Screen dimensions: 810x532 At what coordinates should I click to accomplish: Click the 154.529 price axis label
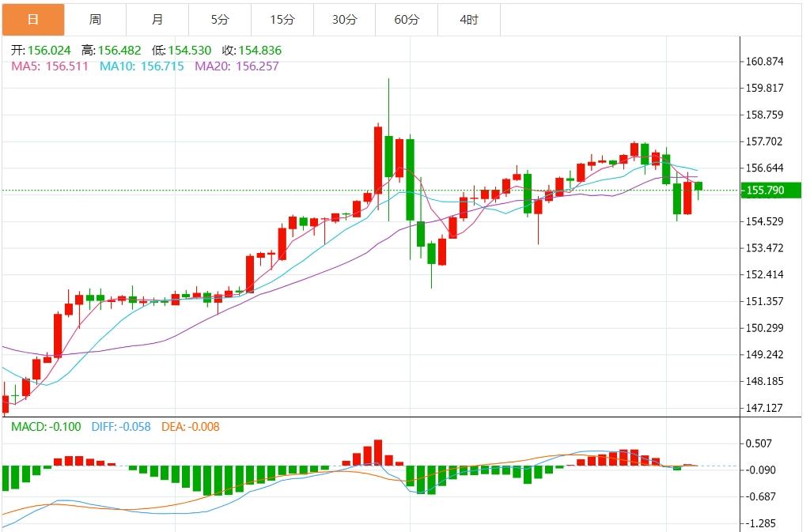(x=765, y=221)
